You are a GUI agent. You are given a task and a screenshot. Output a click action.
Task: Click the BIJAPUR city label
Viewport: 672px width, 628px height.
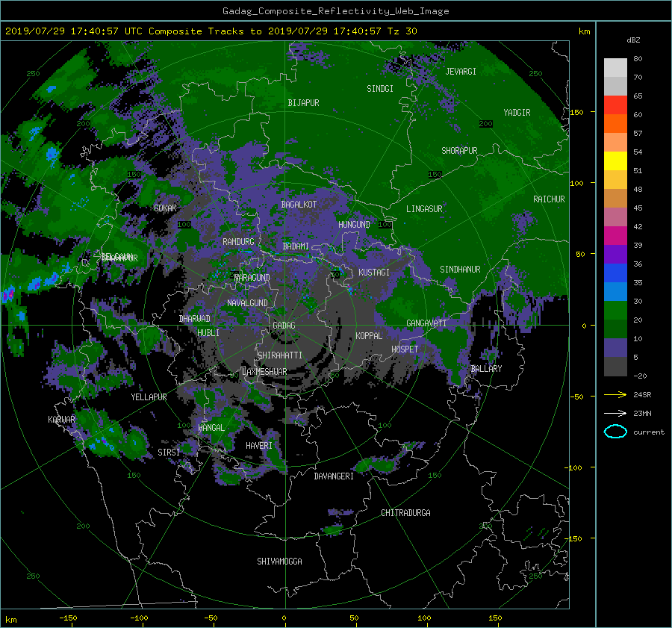(303, 103)
